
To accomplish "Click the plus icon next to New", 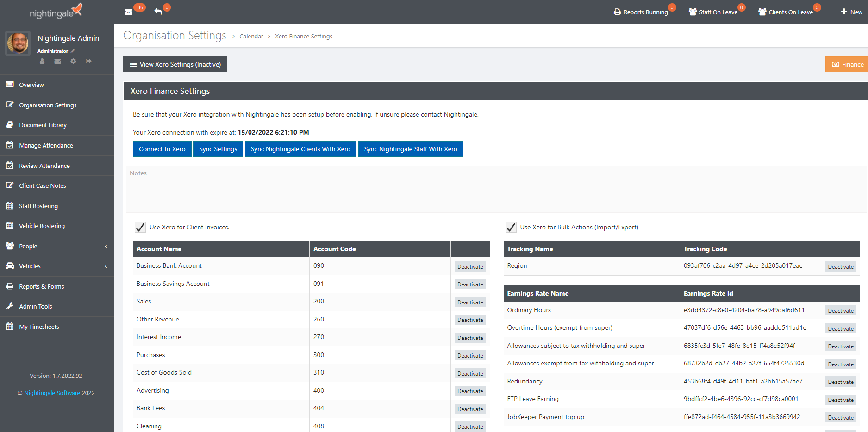I will click(844, 12).
